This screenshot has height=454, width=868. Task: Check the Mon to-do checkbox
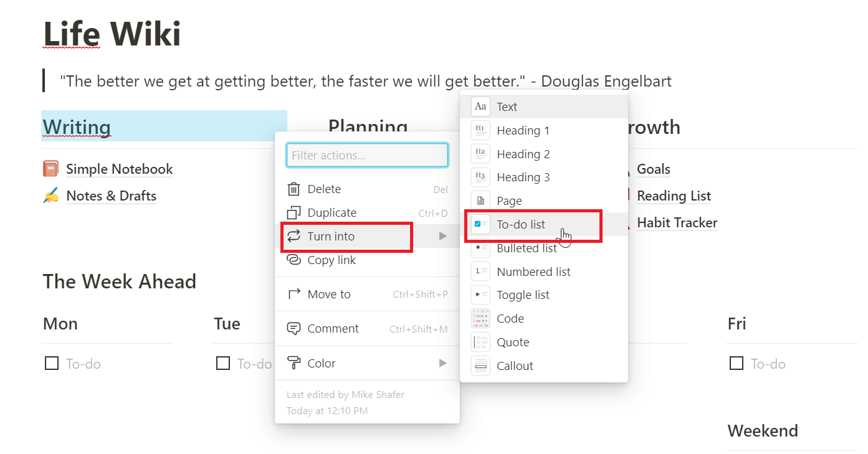tap(52, 363)
